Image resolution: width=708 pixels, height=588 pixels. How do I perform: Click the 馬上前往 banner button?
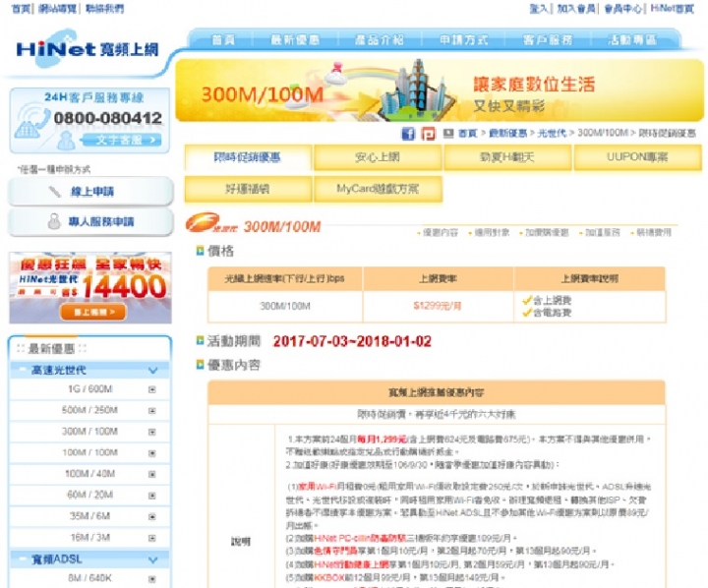(x=93, y=312)
